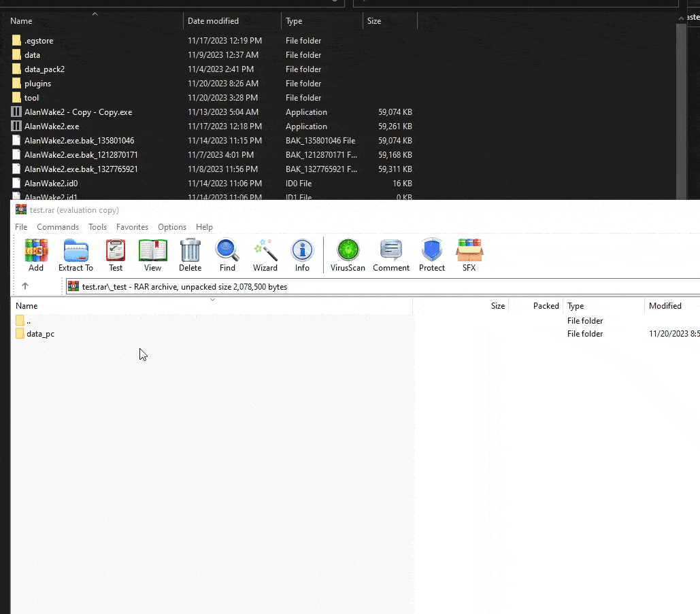The height and width of the screenshot is (614, 700).
Task: Create SFX self-extracting archive
Action: (469, 255)
